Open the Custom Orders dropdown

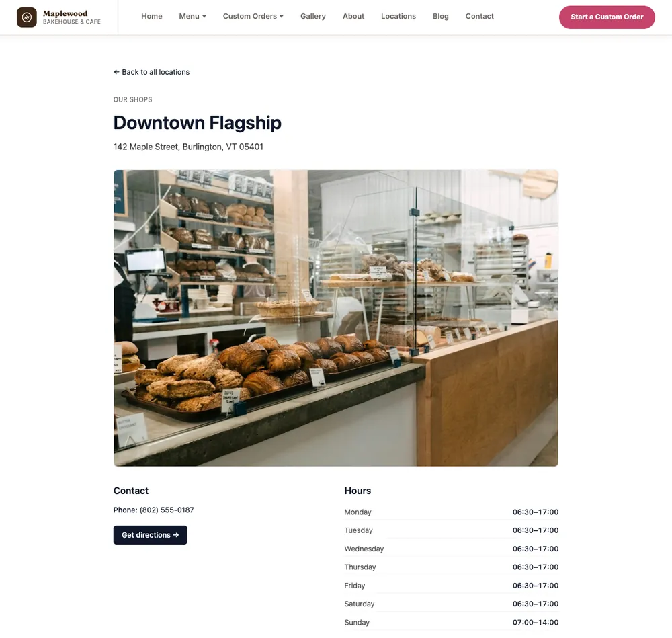(x=253, y=16)
